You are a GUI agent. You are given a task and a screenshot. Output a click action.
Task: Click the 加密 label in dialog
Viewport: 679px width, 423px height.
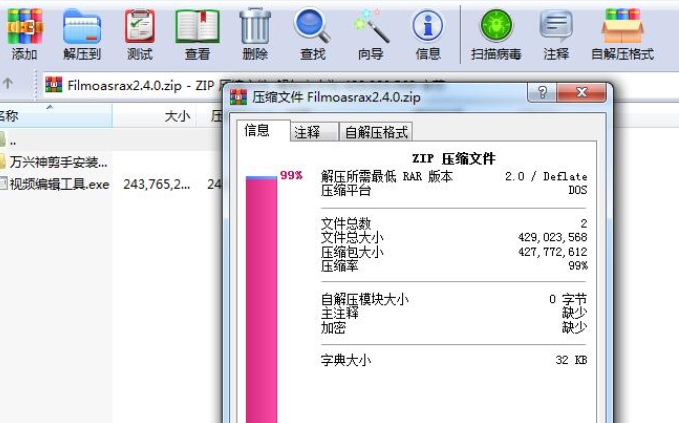[x=333, y=328]
